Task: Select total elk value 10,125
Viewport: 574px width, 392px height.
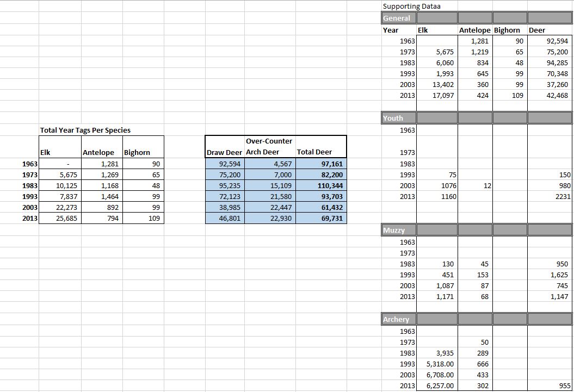Action: click(x=60, y=186)
